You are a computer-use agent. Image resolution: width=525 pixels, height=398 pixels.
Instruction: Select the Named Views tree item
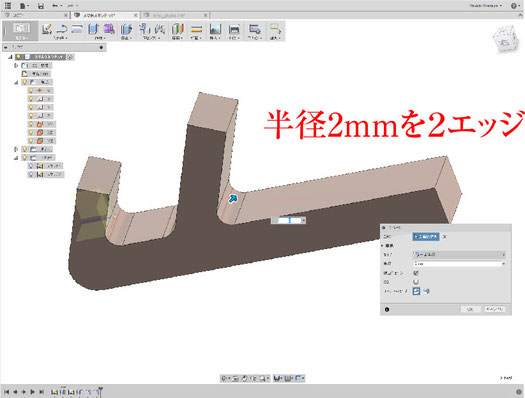36,74
